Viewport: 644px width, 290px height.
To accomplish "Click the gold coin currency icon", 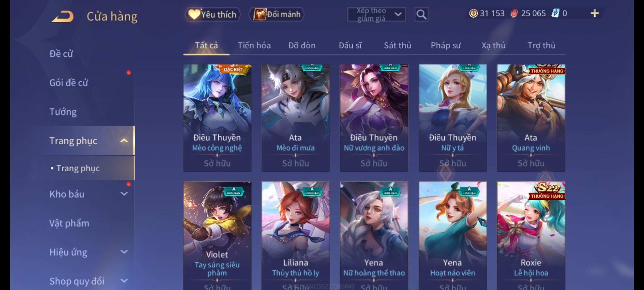I will [x=473, y=13].
